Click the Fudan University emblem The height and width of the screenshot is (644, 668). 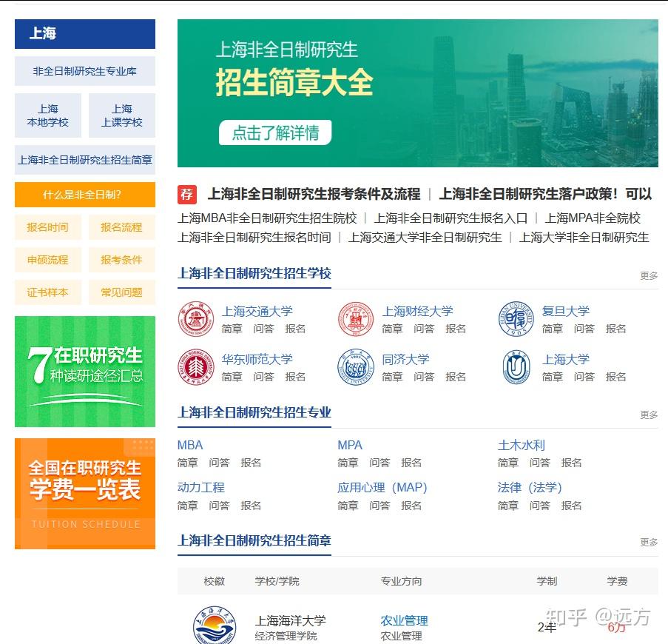point(516,319)
